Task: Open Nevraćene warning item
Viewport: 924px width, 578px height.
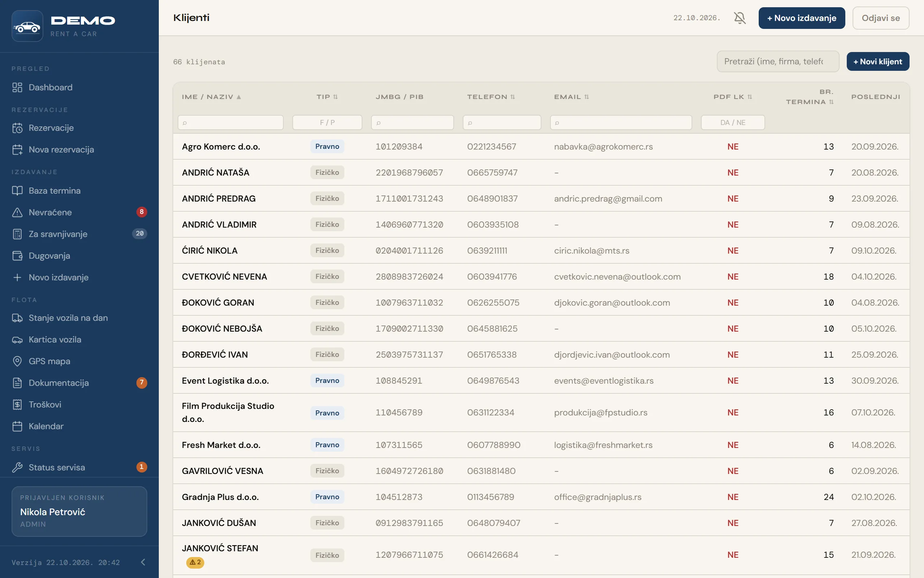Action: click(79, 212)
